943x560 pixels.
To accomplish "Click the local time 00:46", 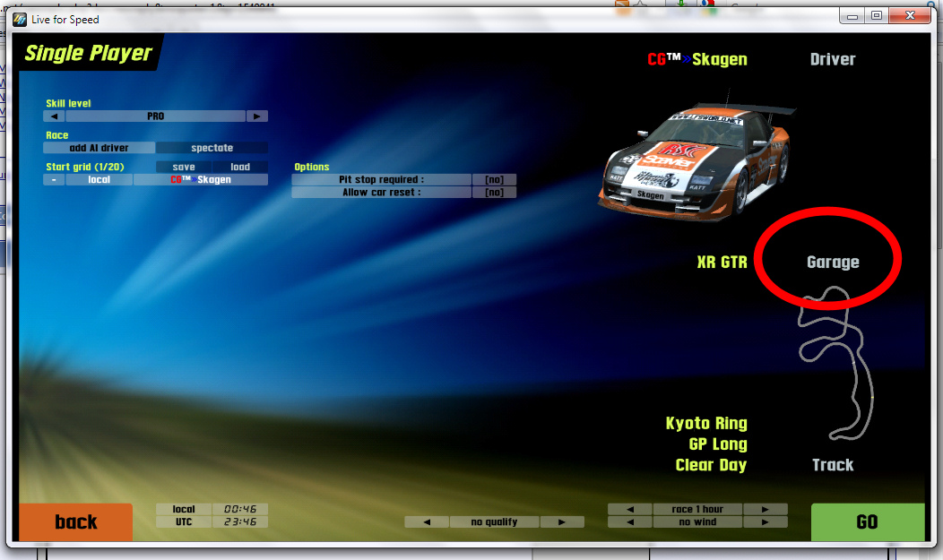I will [x=240, y=509].
